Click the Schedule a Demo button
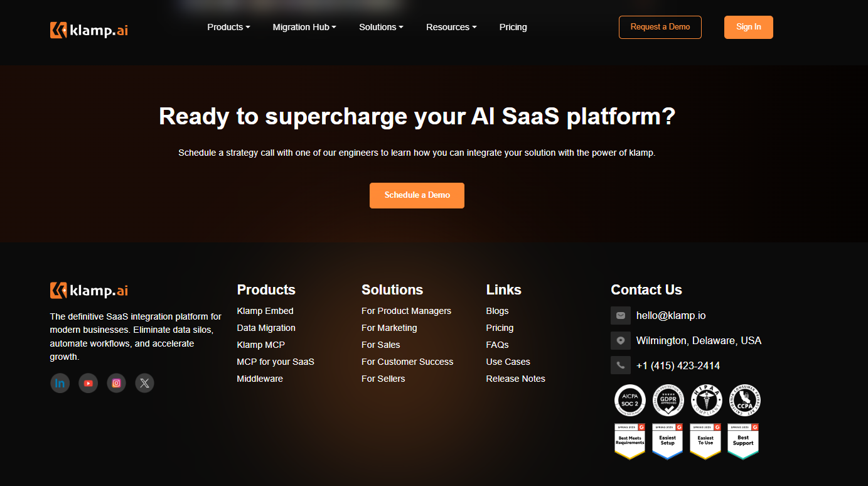This screenshot has width=868, height=486. point(417,195)
